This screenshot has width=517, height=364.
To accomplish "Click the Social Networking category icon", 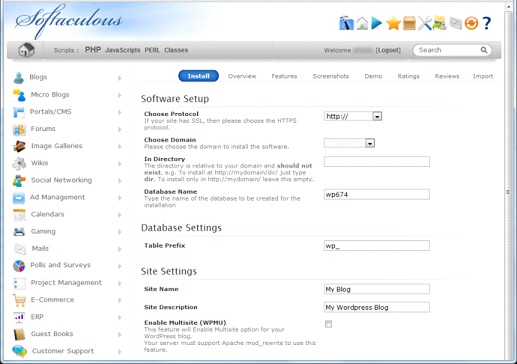I will [19, 181].
